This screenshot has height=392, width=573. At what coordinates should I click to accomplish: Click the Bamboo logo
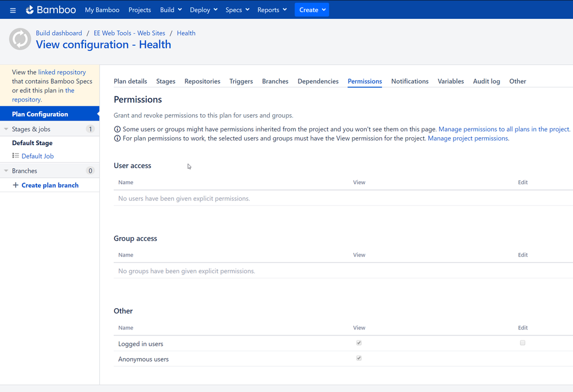[51, 10]
